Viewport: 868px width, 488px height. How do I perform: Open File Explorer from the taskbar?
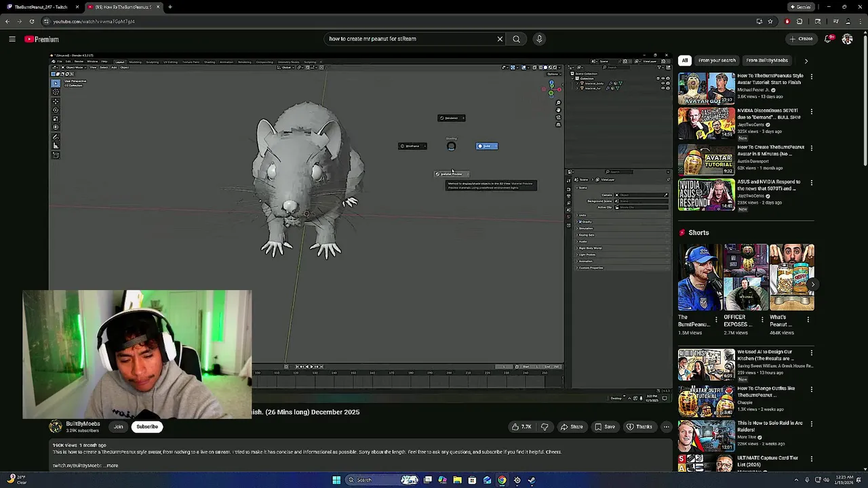point(457,480)
